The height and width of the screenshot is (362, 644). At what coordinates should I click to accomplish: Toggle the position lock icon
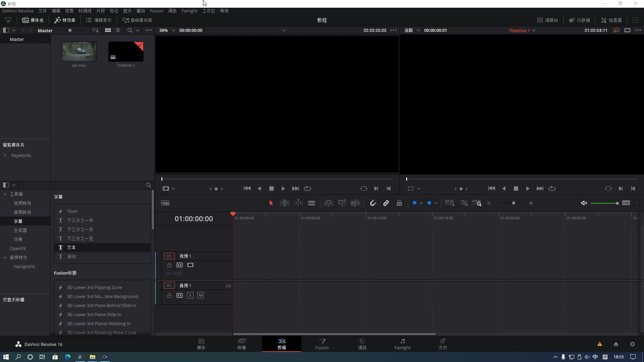[x=399, y=203]
